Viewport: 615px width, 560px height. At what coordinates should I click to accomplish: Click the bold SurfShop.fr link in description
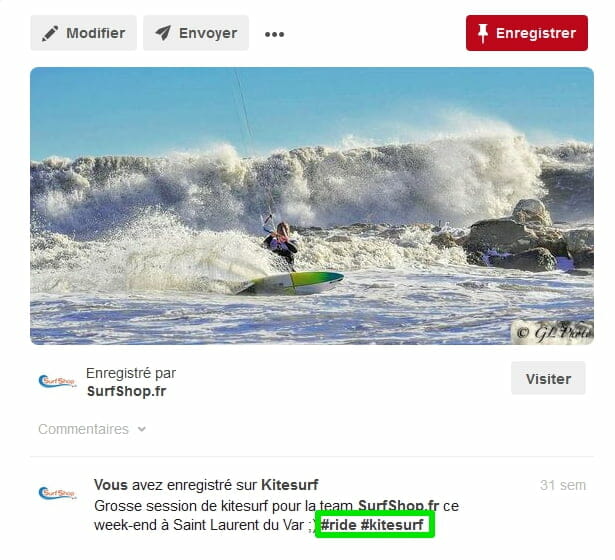[398, 505]
